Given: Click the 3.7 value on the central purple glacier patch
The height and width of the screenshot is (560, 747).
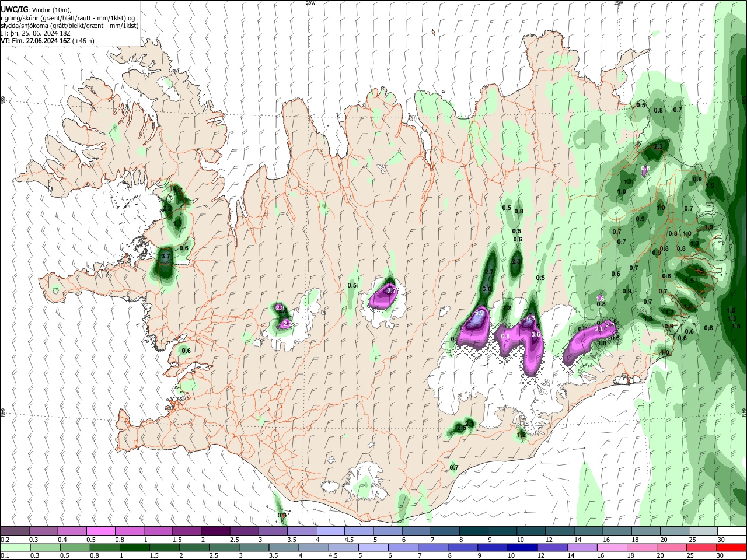Looking at the screenshot, I should point(392,290).
